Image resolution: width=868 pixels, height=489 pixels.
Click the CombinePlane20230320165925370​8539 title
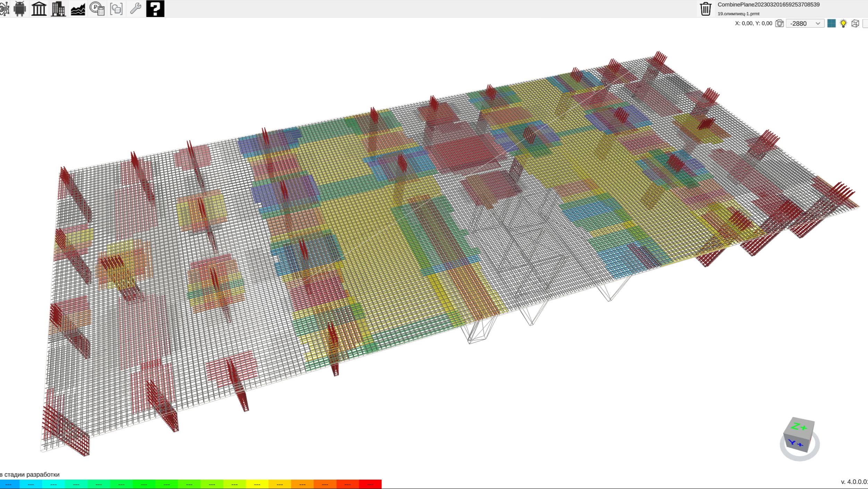[x=768, y=5]
